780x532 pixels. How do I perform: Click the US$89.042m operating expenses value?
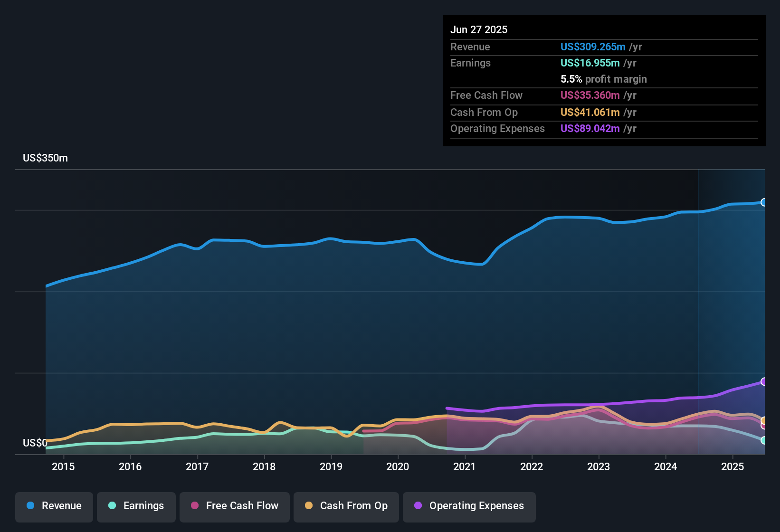[590, 128]
